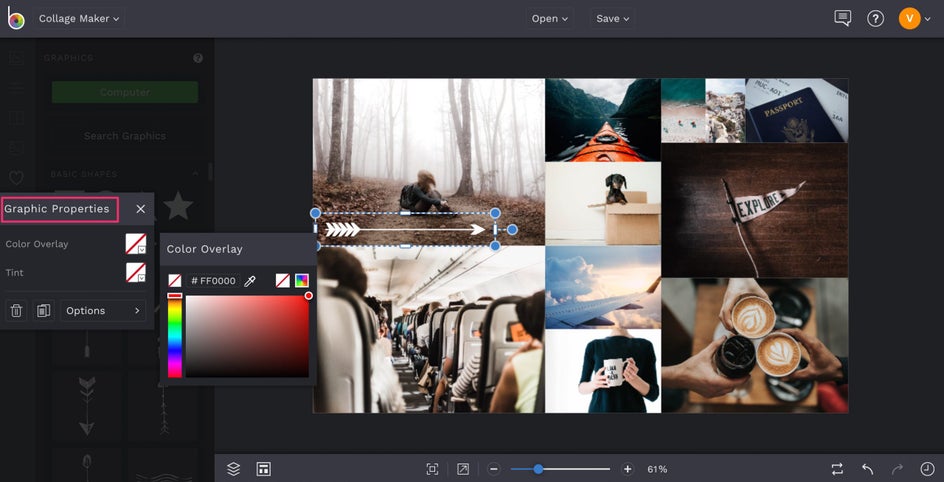This screenshot has height=482, width=944.
Task: Select the passport photo cell
Action: click(796, 110)
